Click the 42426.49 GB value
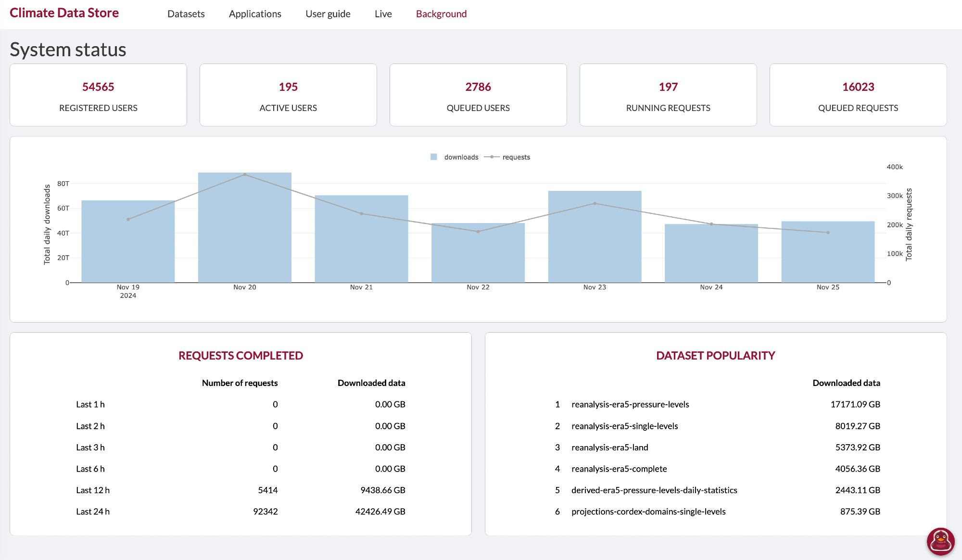962x560 pixels. click(x=380, y=511)
